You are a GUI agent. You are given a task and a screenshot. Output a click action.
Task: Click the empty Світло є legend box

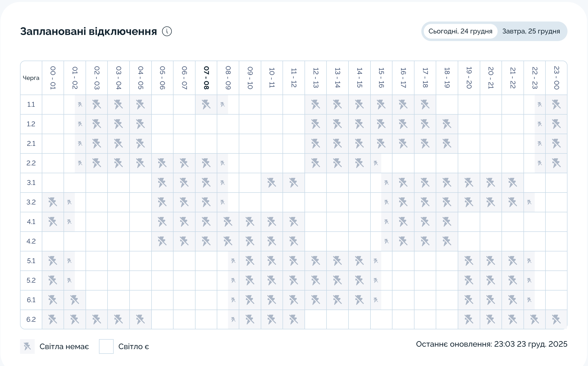pyautogui.click(x=106, y=346)
